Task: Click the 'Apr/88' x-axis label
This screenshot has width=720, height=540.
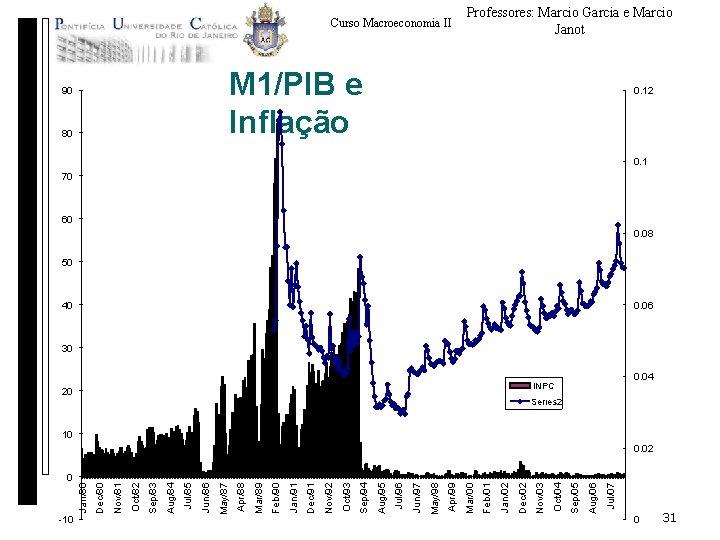Action: 241,497
